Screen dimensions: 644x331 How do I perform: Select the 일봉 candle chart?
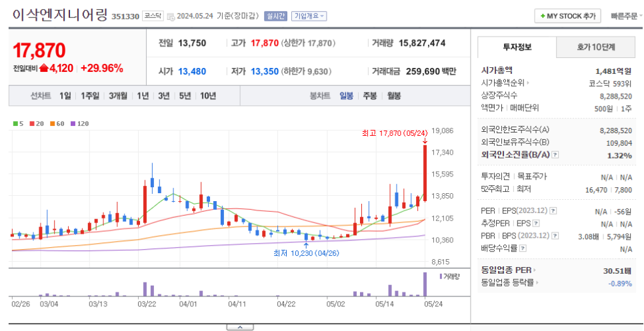click(346, 96)
